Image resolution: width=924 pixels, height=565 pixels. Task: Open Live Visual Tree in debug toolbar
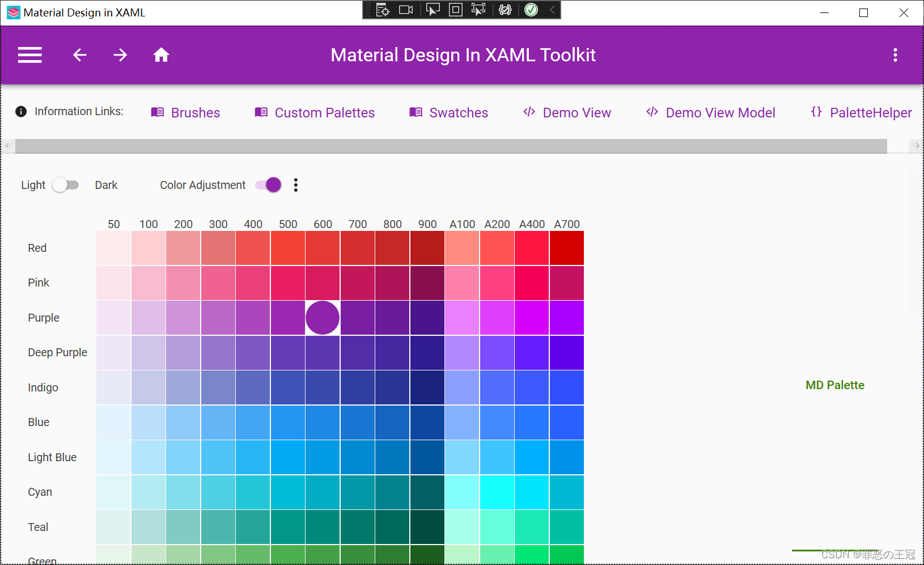click(x=383, y=10)
